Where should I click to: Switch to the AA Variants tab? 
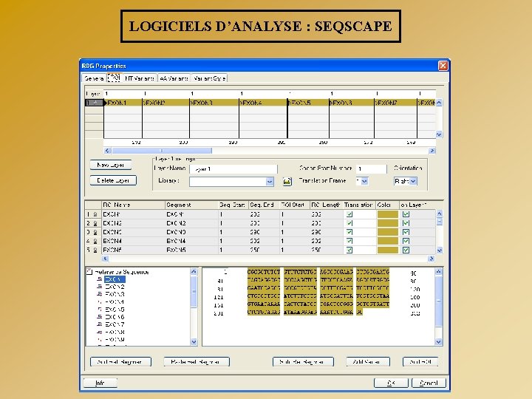pos(174,78)
